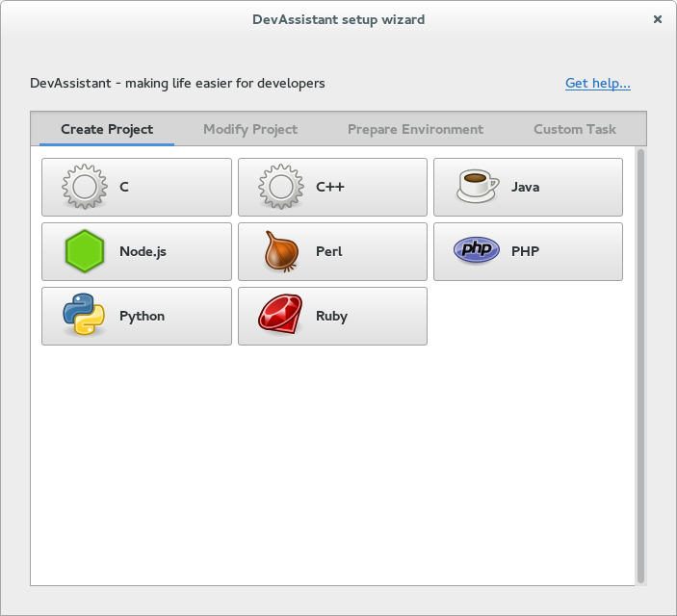
Task: Click the Perl onion icon
Action: click(x=281, y=251)
